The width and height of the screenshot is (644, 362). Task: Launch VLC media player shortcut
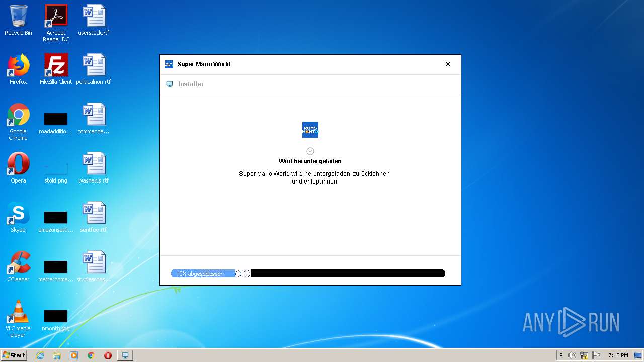tap(18, 319)
